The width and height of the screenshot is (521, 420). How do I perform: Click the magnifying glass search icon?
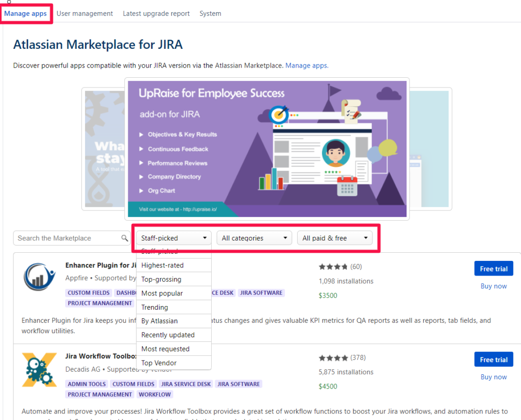pyautogui.click(x=125, y=237)
